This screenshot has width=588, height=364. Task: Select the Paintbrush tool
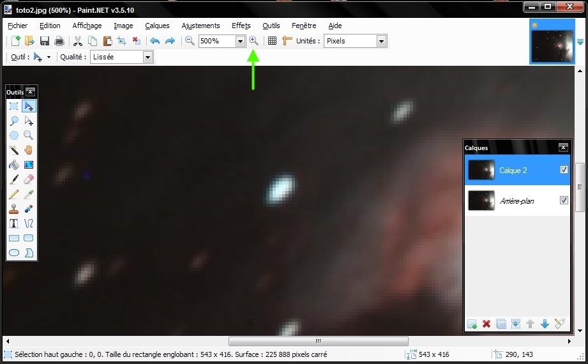tap(14, 179)
